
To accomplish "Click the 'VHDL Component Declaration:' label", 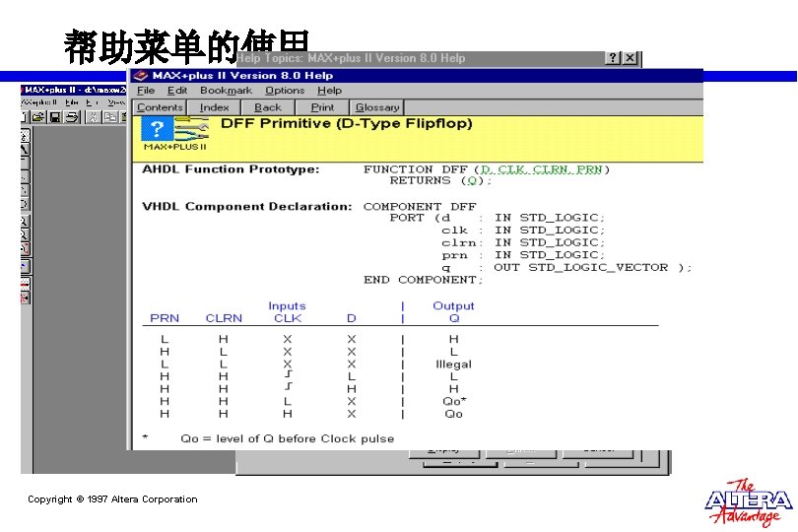I will (247, 207).
